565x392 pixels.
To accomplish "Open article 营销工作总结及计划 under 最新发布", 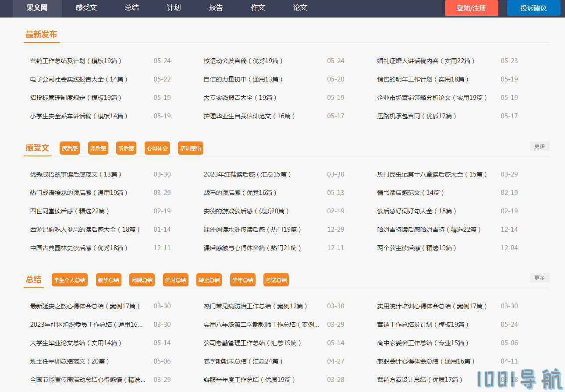I will [x=76, y=61].
